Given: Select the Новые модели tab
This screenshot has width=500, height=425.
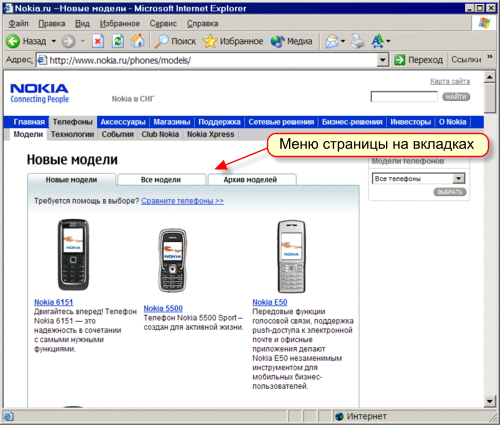Looking at the screenshot, I should coord(71,180).
